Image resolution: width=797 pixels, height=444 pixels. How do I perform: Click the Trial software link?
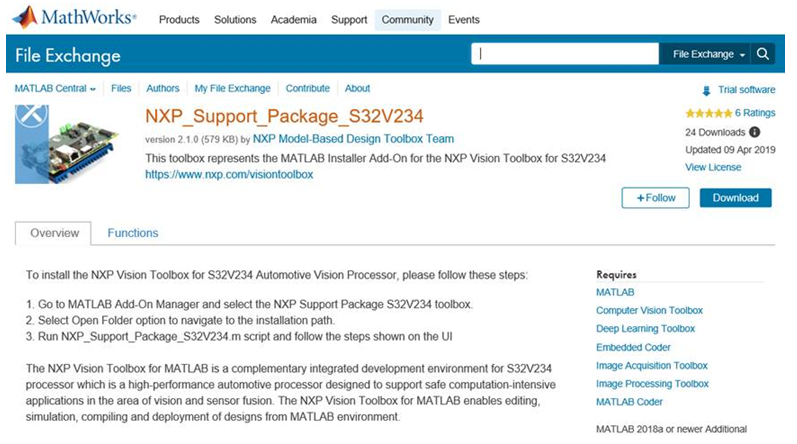(746, 90)
